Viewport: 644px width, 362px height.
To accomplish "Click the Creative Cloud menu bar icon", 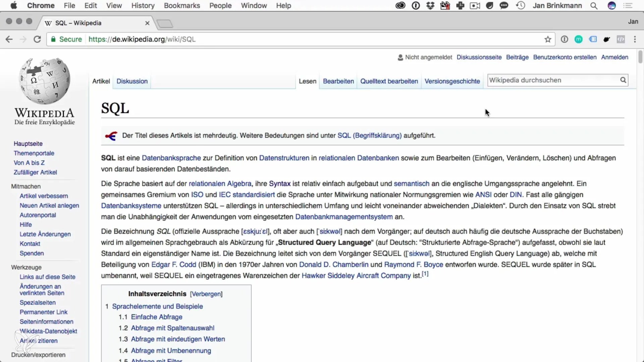I will click(x=400, y=5).
